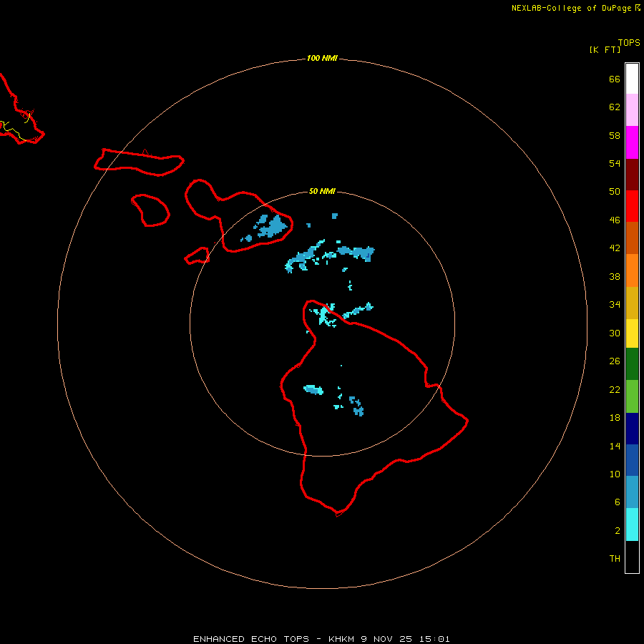Click the 54 value on the scale
The height and width of the screenshot is (644, 644).
click(x=615, y=163)
